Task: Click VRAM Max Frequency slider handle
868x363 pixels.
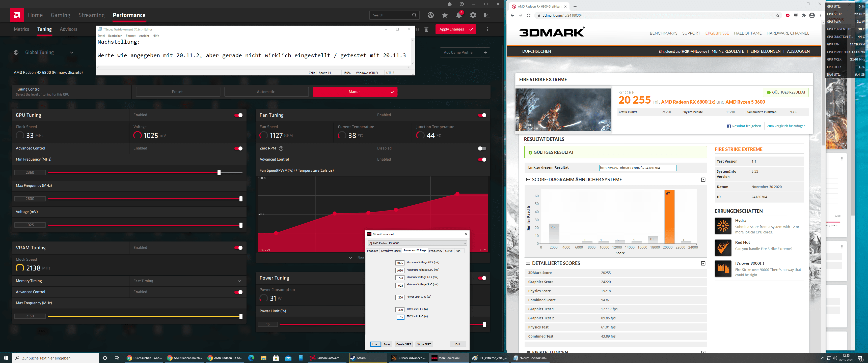Action: click(x=241, y=317)
